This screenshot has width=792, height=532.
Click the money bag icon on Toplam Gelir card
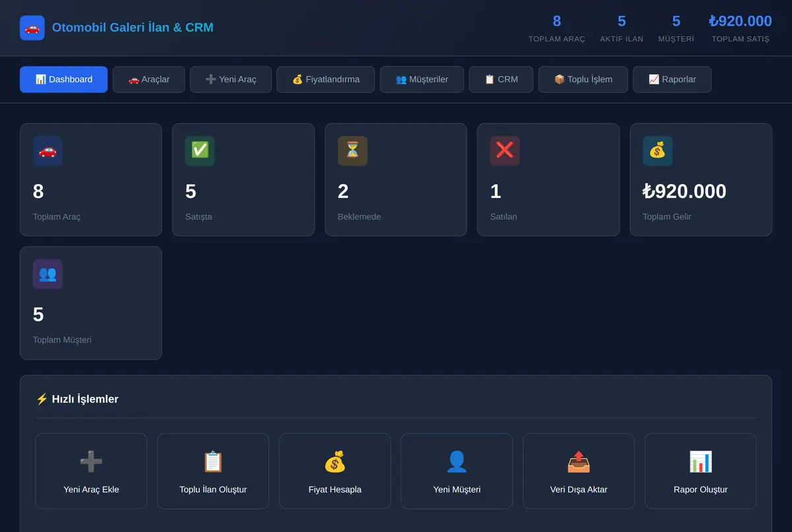pyautogui.click(x=657, y=151)
